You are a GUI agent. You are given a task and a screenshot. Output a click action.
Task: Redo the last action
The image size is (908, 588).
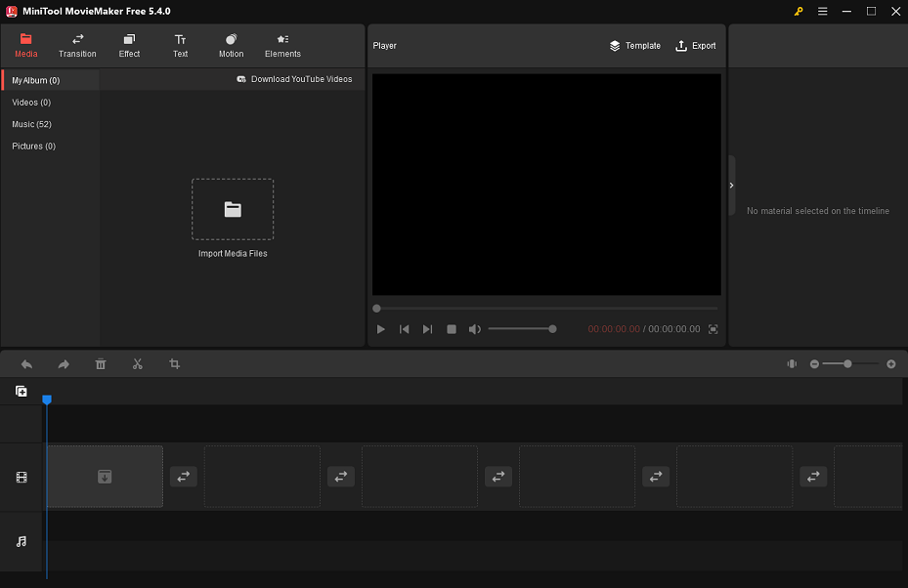64,364
